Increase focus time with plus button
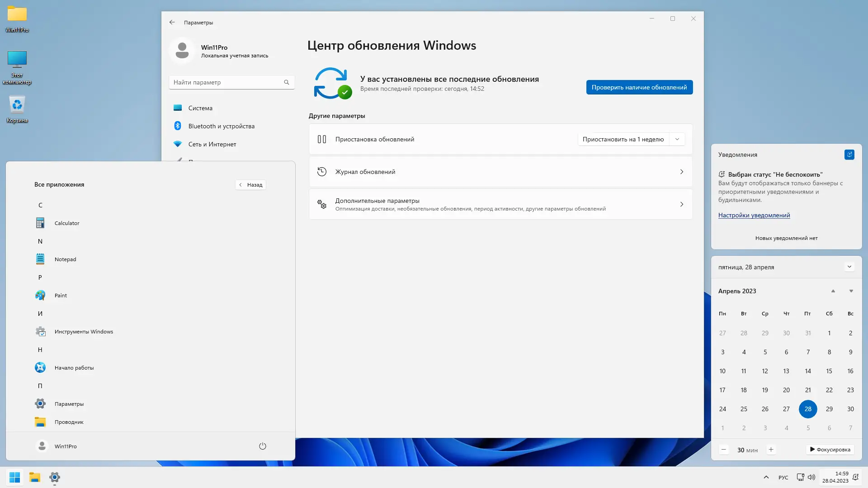This screenshot has width=868, height=488. [771, 450]
